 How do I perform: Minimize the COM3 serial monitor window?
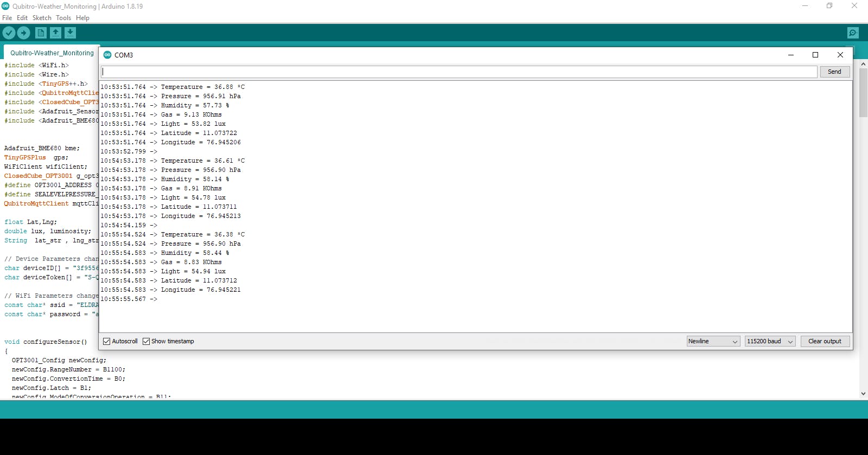point(791,55)
